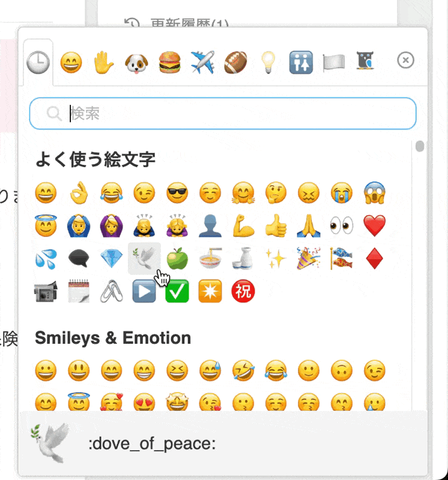Screen dimensions: 448x480
Task: Select the red 祝 congratulations emoji
Action: [x=243, y=291]
